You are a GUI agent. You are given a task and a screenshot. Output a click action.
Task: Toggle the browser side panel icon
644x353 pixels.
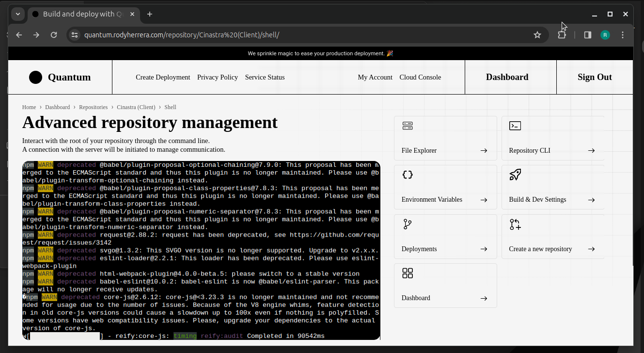click(588, 35)
